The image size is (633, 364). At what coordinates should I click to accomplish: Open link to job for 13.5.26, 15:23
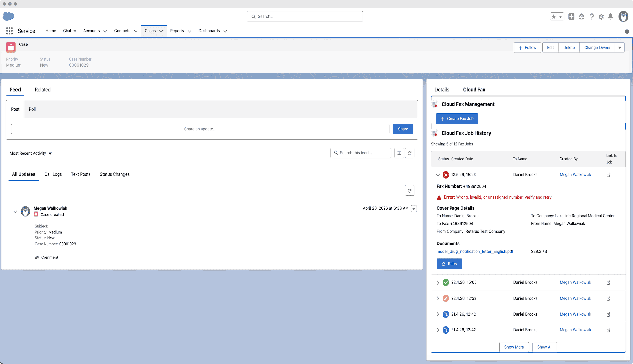click(x=609, y=175)
